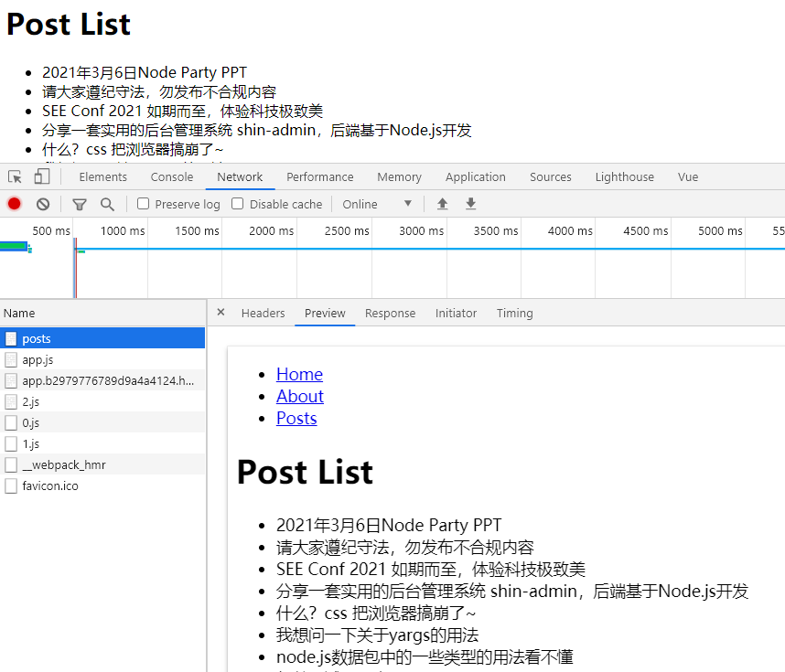The image size is (785, 672).
Task: Select the posts request row
Action: [102, 339]
